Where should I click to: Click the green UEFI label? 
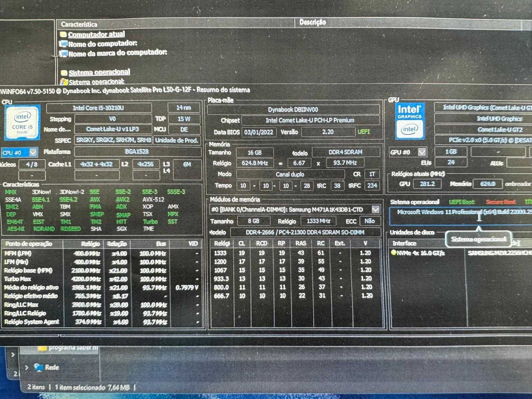coord(364,132)
